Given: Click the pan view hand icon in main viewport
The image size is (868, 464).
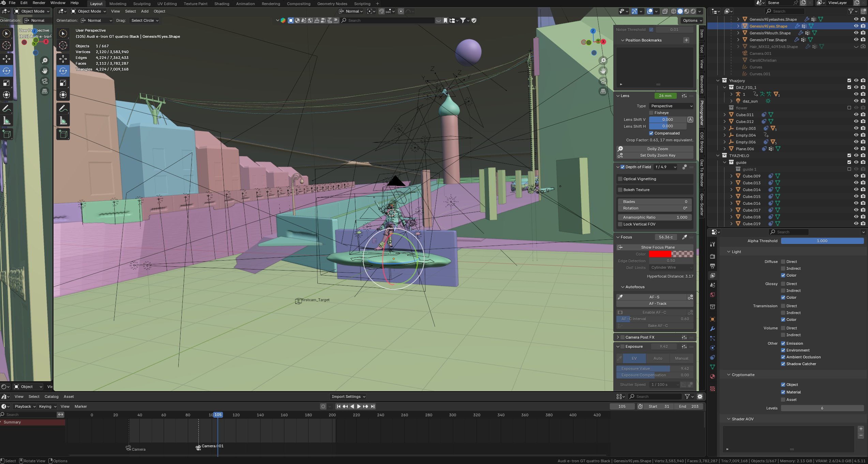Looking at the screenshot, I should (603, 71).
